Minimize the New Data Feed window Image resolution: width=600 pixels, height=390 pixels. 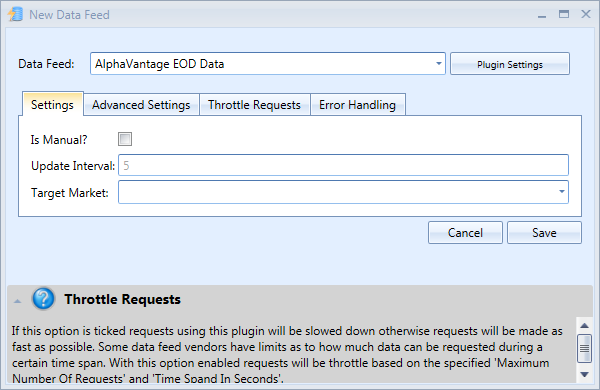541,15
